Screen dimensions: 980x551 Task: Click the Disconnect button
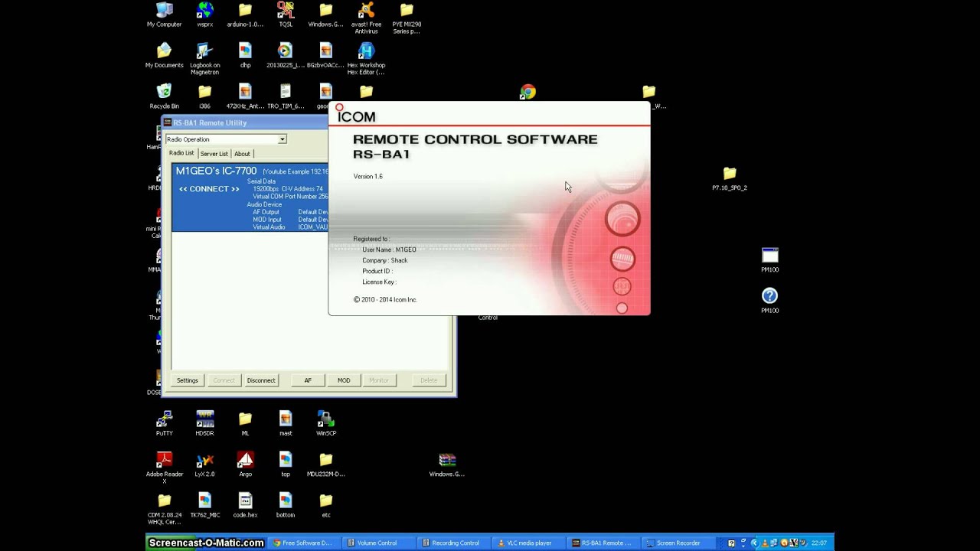pyautogui.click(x=261, y=380)
